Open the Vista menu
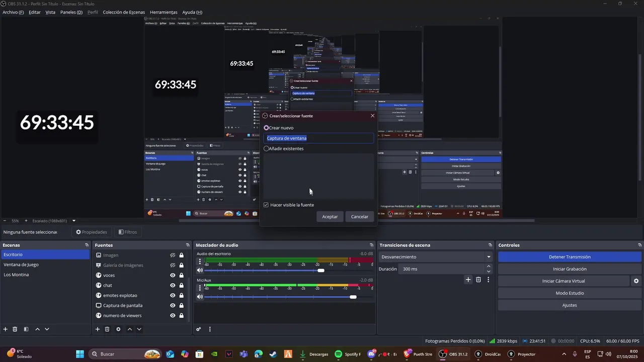The width and height of the screenshot is (644, 362). 50,12
